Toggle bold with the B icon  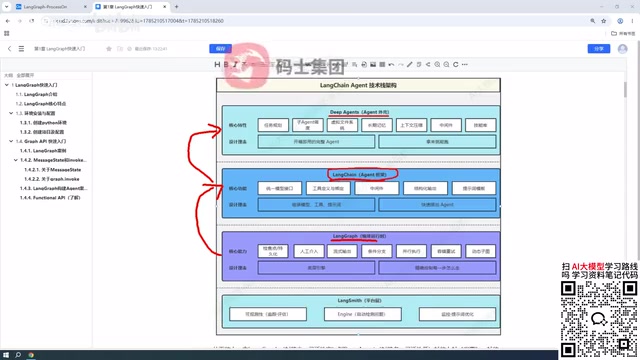click(x=226, y=64)
